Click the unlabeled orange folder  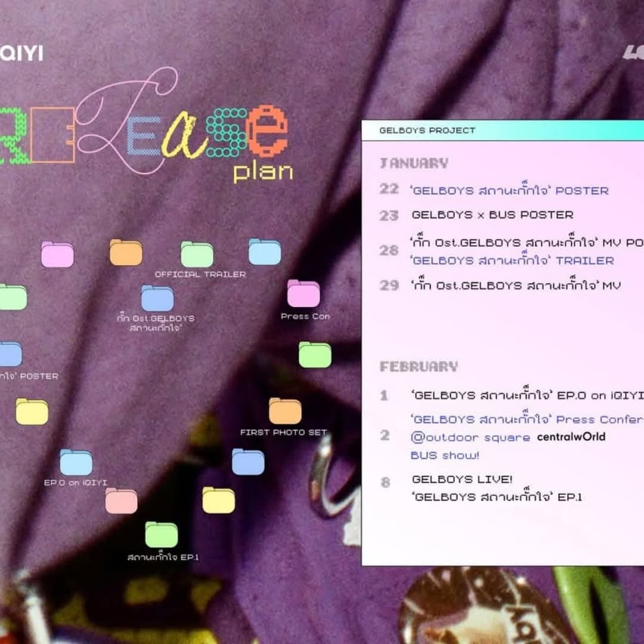click(x=126, y=252)
